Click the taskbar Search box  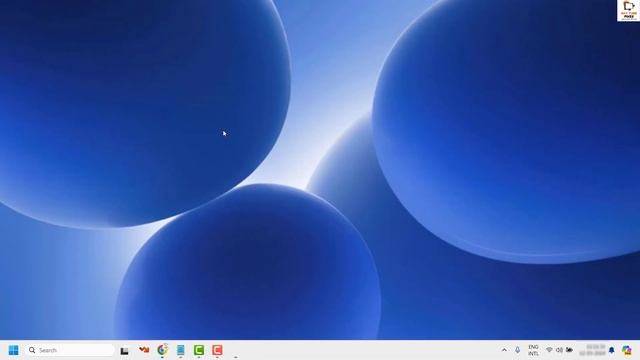(69, 350)
